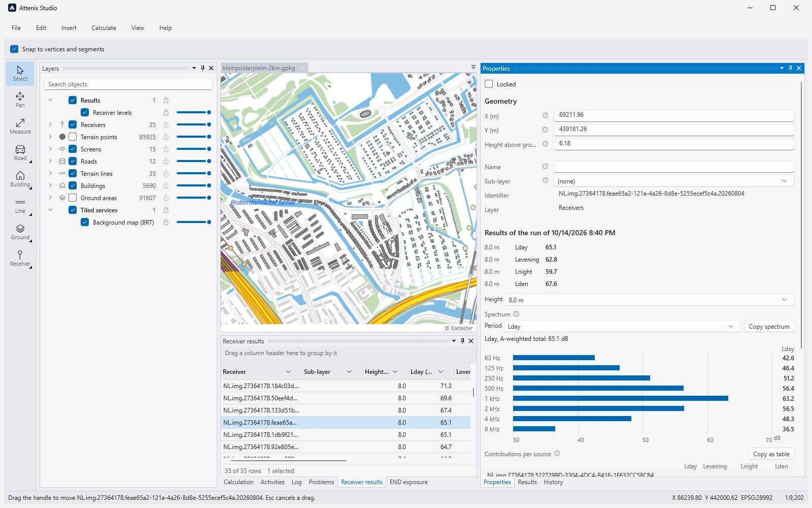812x508 pixels.
Task: Switch to the END exposure tab
Action: (409, 482)
